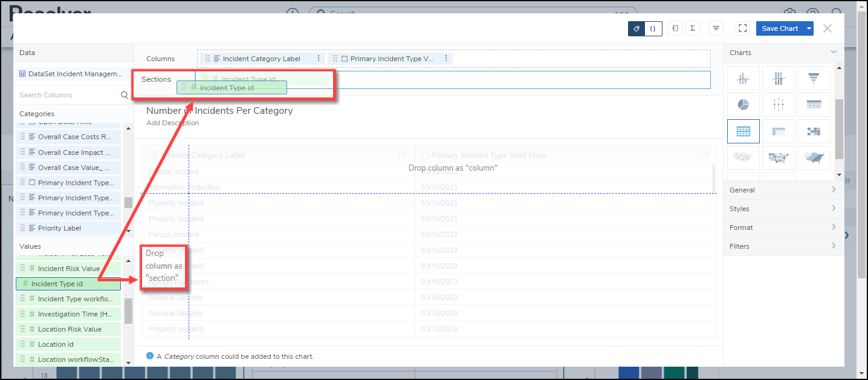This screenshot has height=380, width=868.
Task: Click the Search Columns input field
Action: click(68, 95)
